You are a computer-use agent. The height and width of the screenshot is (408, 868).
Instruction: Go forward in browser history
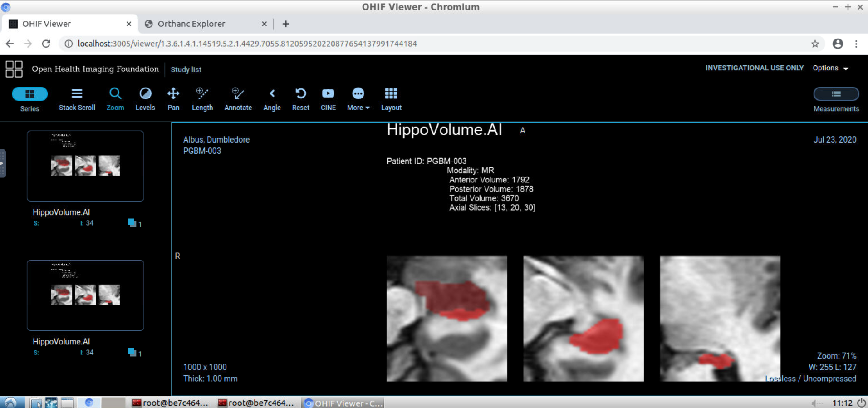pos(28,44)
